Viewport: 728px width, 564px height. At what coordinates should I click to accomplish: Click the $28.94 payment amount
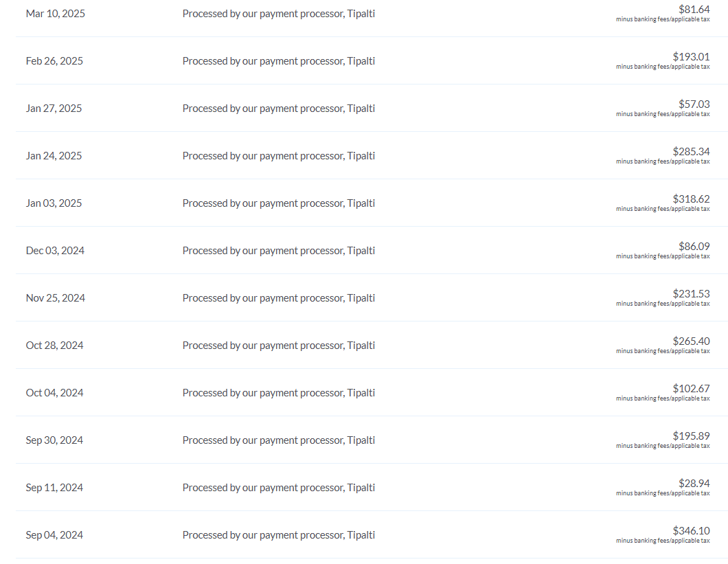[x=694, y=483]
